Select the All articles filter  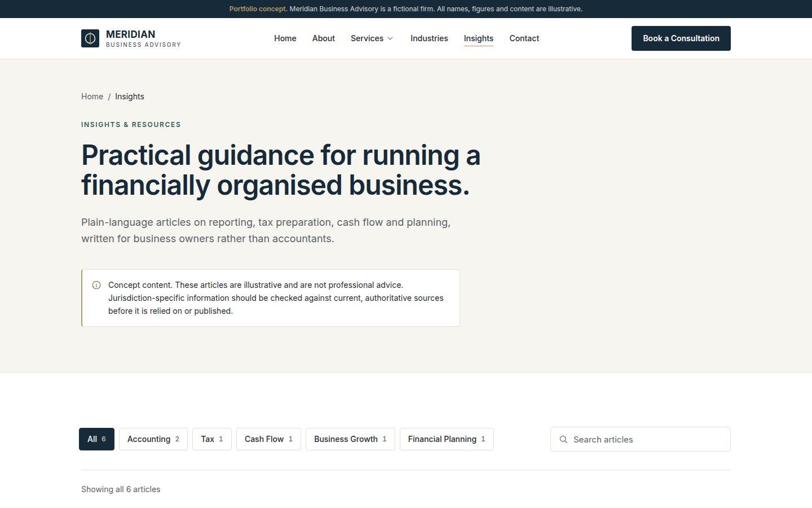(96, 439)
